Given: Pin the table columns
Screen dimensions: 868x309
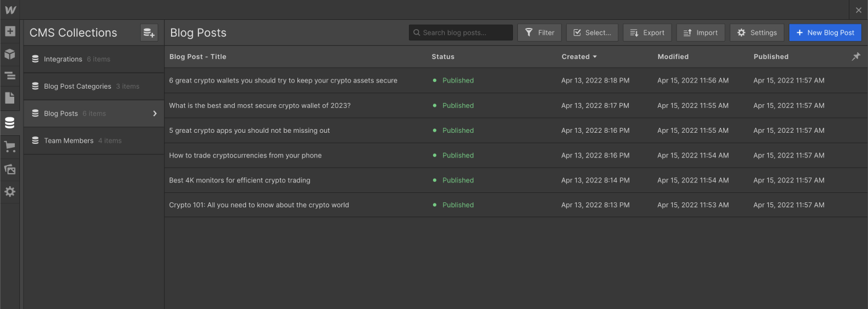Looking at the screenshot, I should pos(856,56).
